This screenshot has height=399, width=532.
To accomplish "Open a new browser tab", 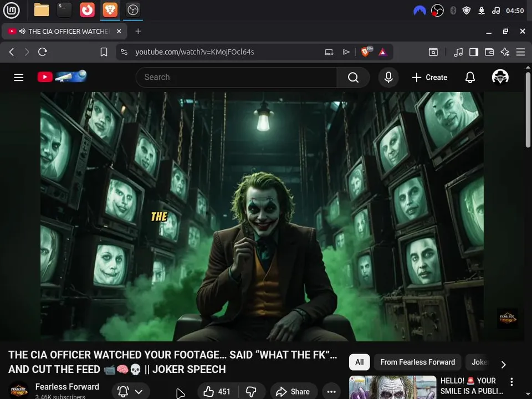I will coord(138,31).
